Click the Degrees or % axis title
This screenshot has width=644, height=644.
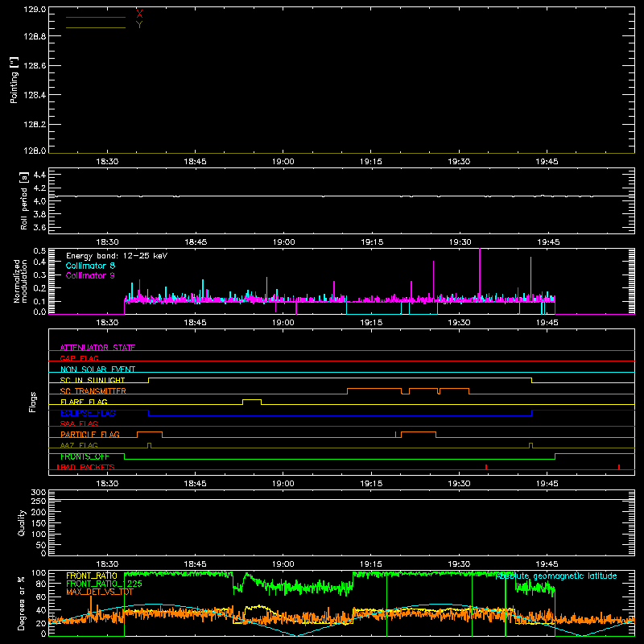point(21,603)
